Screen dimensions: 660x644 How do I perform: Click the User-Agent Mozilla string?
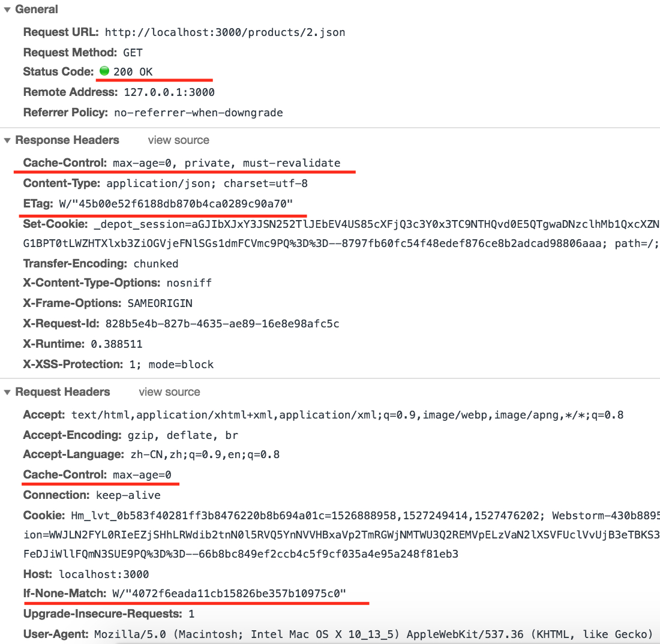(373, 634)
